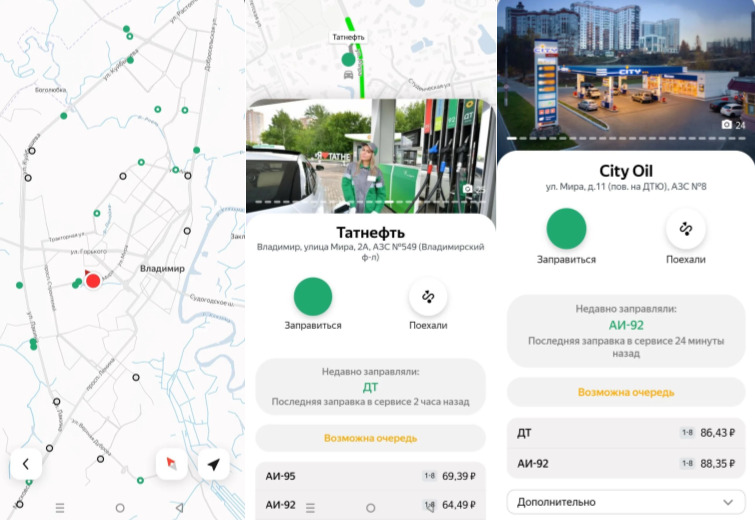Viewport: 755px width, 520px height.
Task: Tap Android recent apps button, left screen
Action: (x=60, y=508)
